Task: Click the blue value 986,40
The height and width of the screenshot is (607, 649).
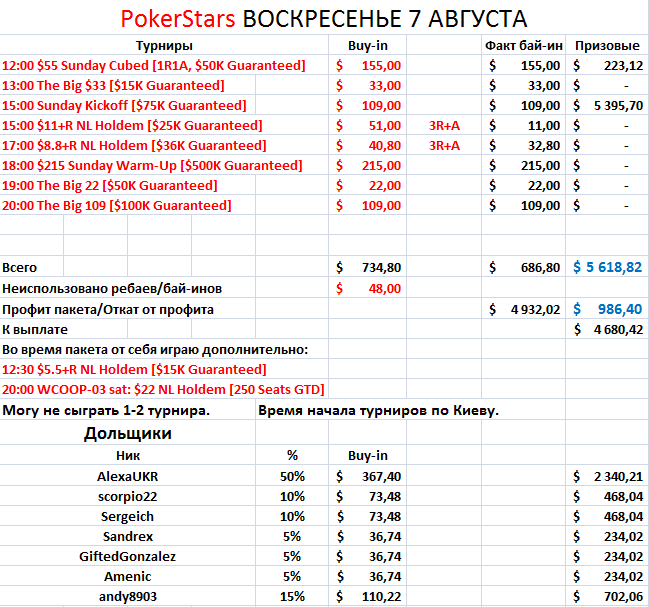Action: click(620, 309)
